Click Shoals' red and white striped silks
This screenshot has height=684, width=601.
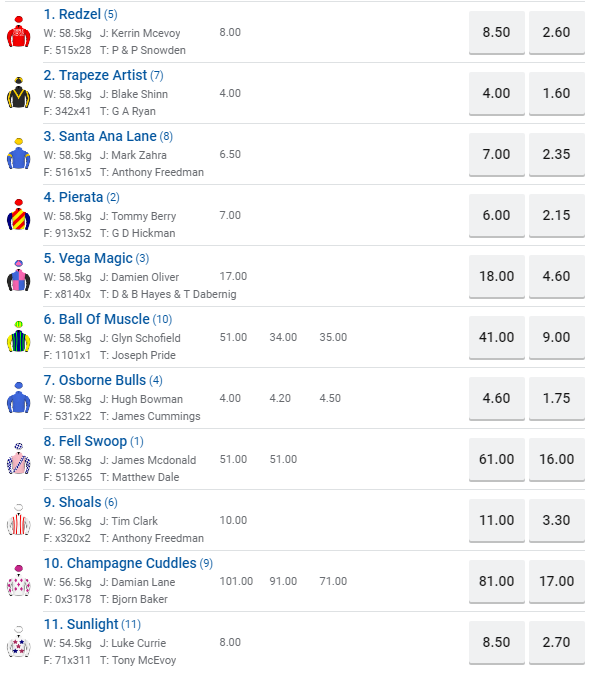pos(18,520)
